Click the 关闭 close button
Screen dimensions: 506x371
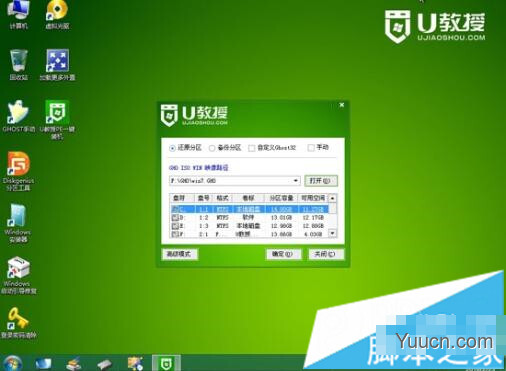coord(326,254)
